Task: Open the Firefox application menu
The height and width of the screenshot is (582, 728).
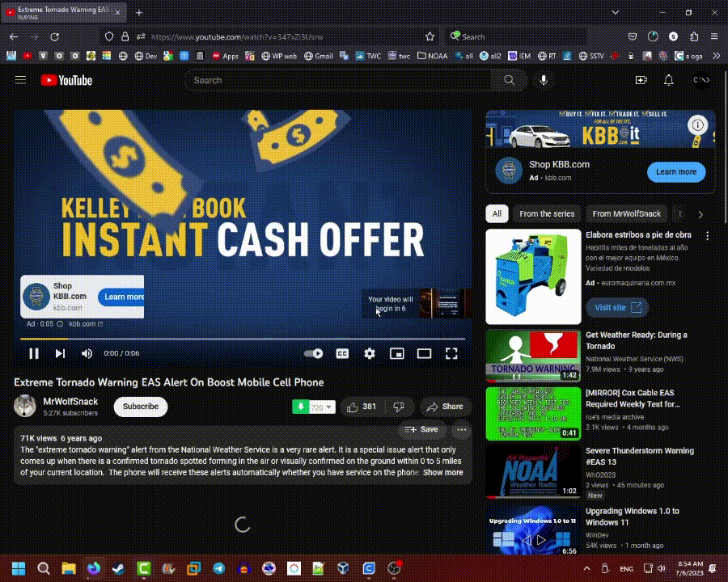Action: click(714, 36)
